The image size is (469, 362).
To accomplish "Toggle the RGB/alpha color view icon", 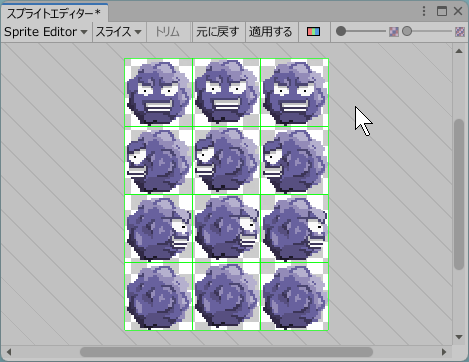I will coord(313,32).
